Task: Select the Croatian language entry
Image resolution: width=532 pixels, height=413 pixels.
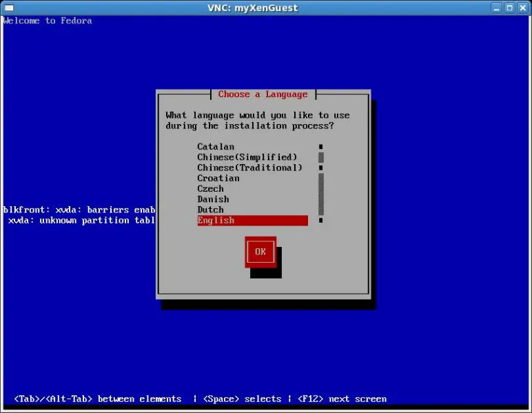Action: 218,178
